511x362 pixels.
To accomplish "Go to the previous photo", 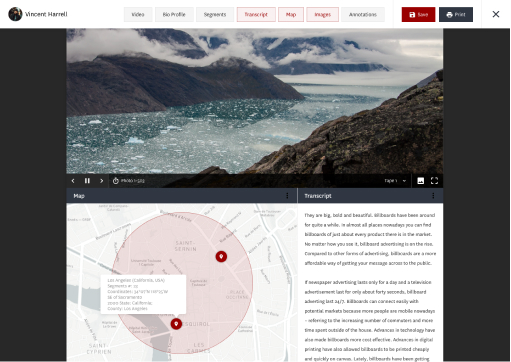I will (x=73, y=181).
